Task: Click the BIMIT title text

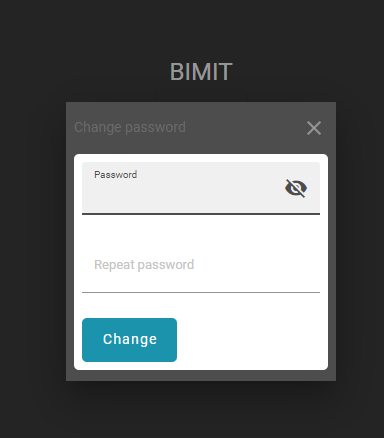Action: click(x=201, y=72)
